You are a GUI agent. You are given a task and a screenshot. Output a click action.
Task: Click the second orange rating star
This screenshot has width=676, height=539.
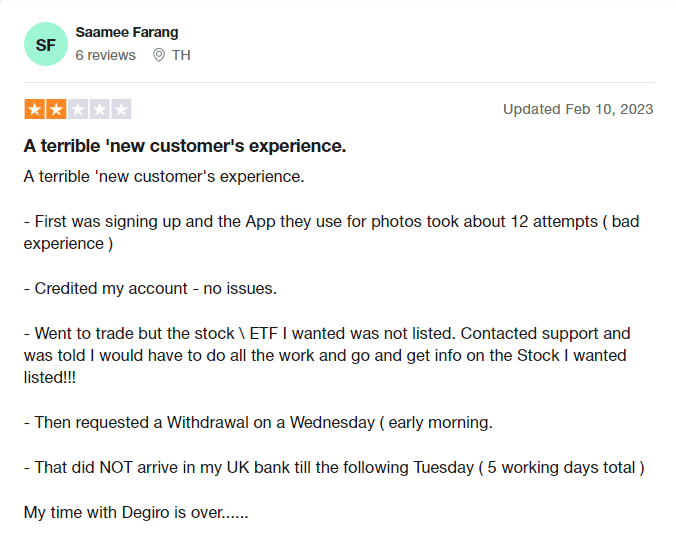click(56, 109)
